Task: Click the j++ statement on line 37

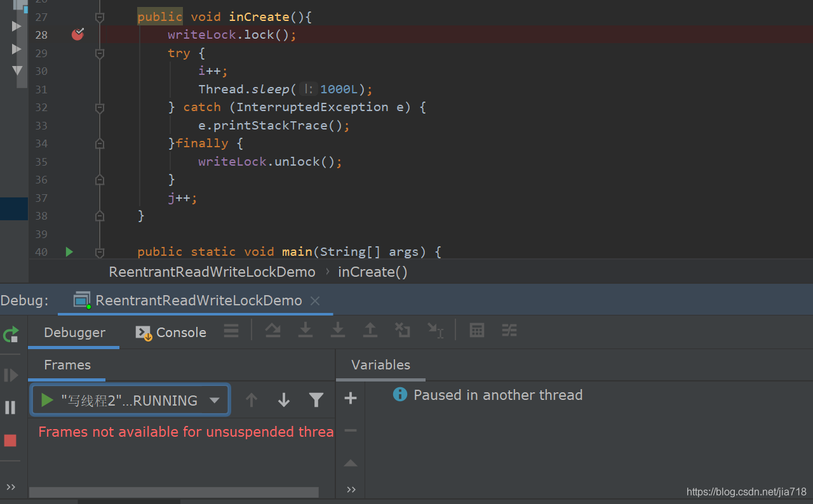Action: [x=182, y=198]
